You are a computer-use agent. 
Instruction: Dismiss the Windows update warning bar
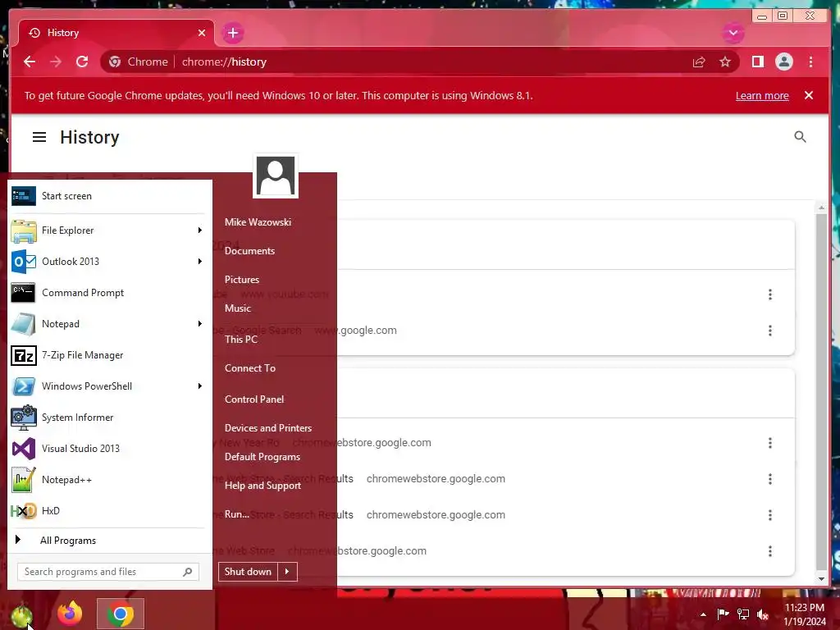point(809,95)
